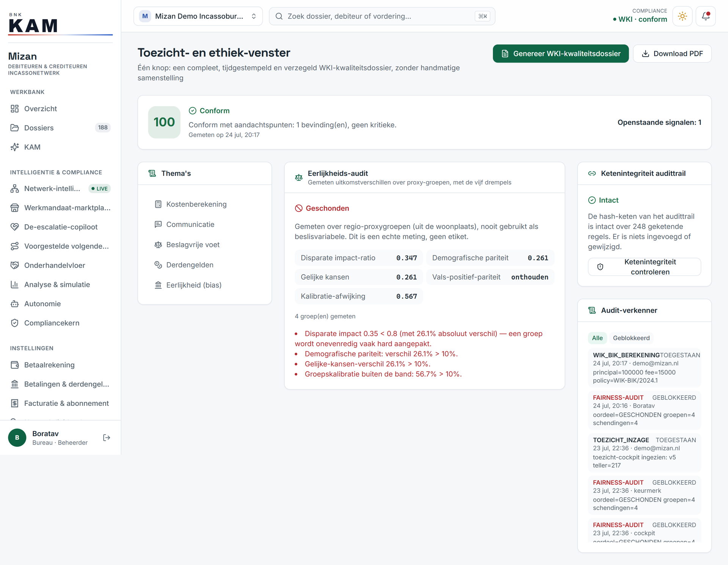728x565 pixels.
Task: Select FAIRNESS-AUDIT entry by Boratav
Action: pos(644,410)
